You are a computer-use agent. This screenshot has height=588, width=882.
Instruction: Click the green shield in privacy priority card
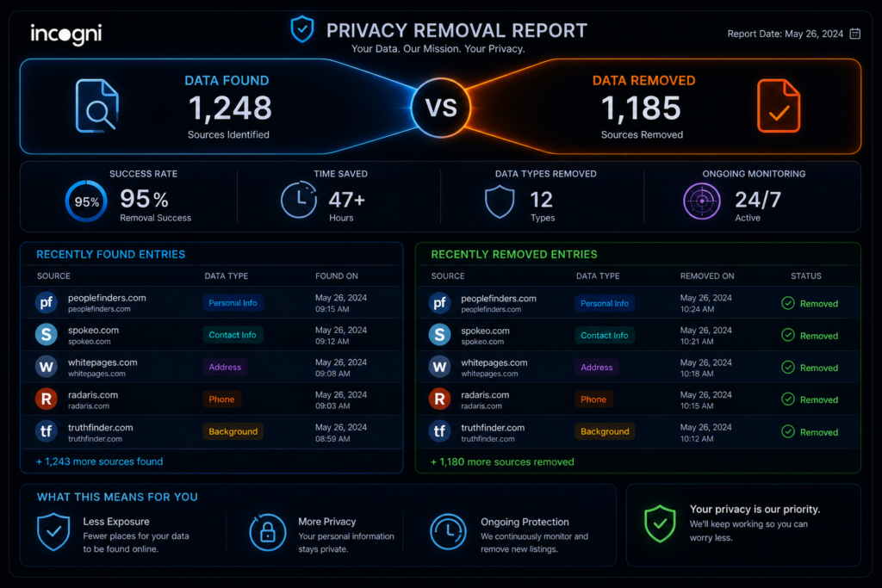click(x=660, y=523)
